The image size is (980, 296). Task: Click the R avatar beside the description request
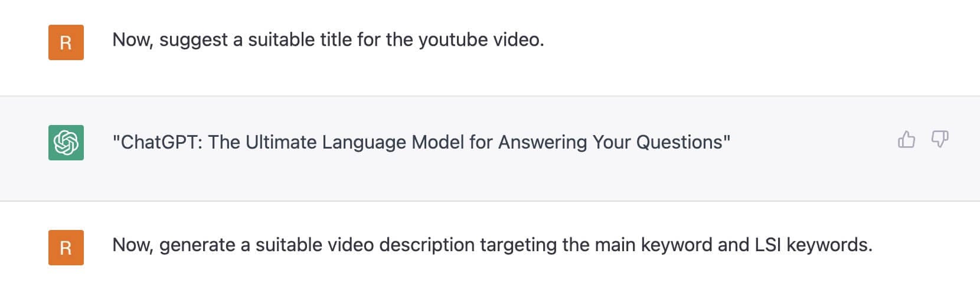point(66,248)
